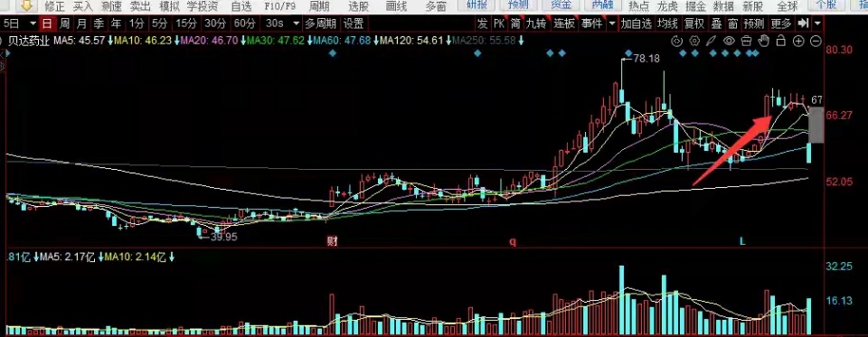Click the 预测 button beside 更多

coord(753,23)
